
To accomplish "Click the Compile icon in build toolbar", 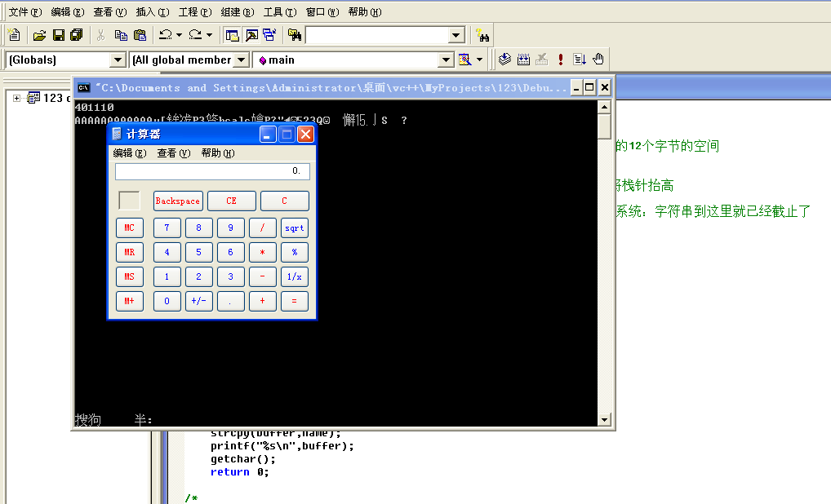I will click(504, 60).
